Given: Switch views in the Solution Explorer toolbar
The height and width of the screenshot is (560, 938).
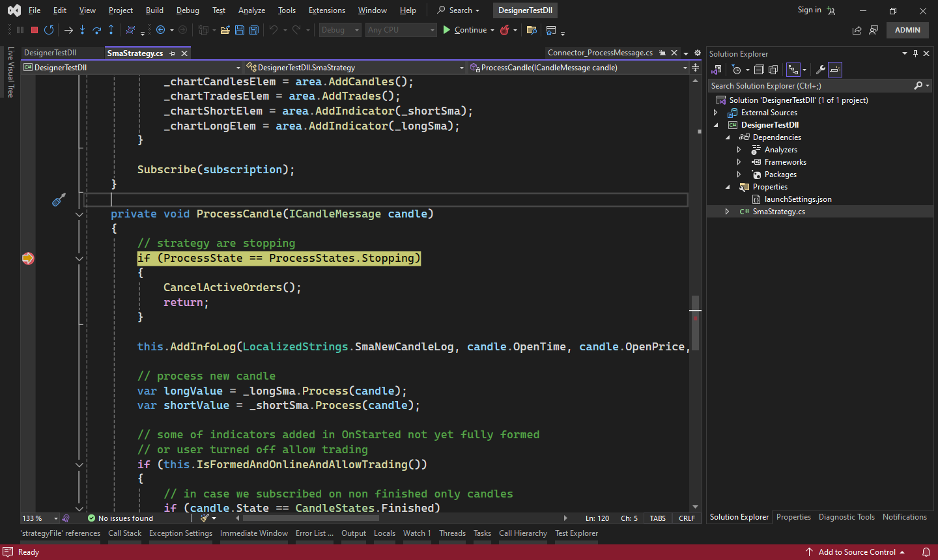Looking at the screenshot, I should coord(717,70).
